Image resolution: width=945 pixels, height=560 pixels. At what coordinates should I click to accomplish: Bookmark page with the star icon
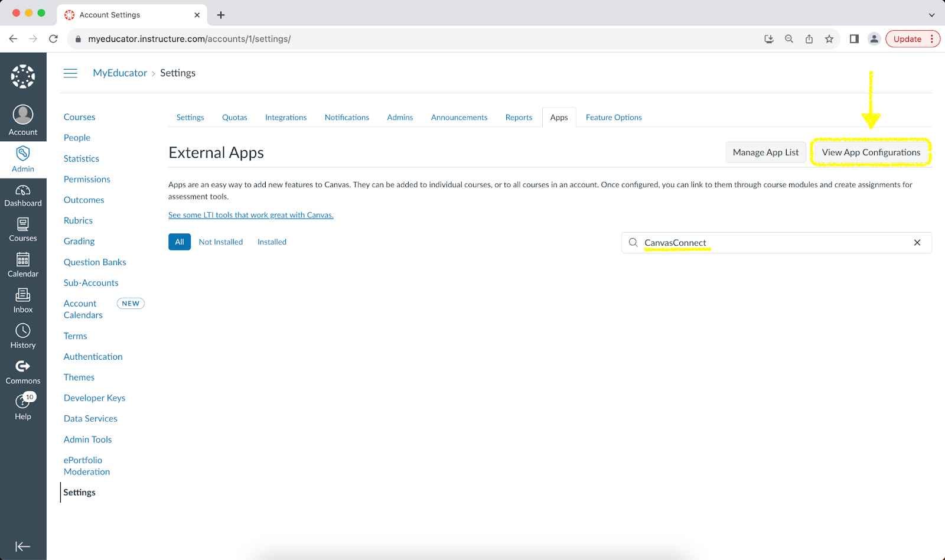[829, 39]
